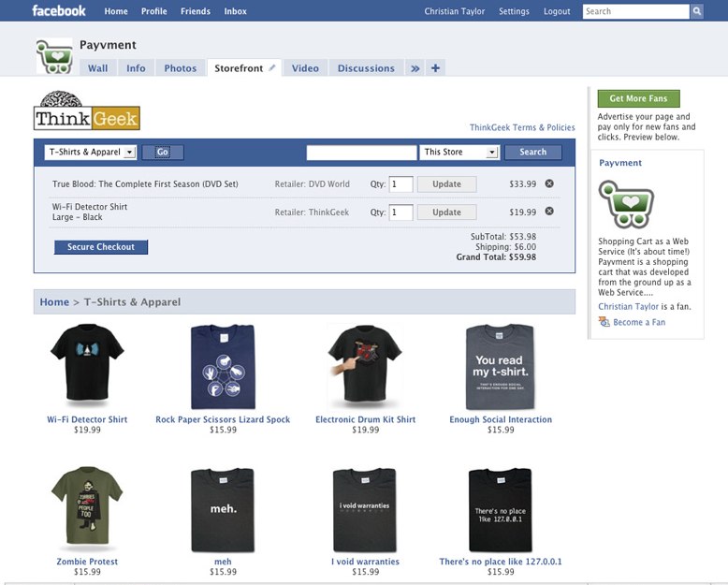The width and height of the screenshot is (728, 585).
Task: Go to Home in Facebook header
Action: coord(116,11)
